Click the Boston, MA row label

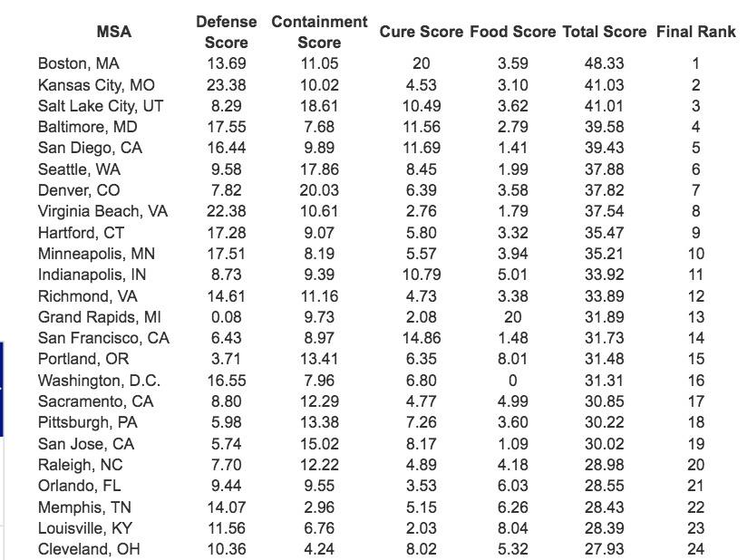[79, 63]
